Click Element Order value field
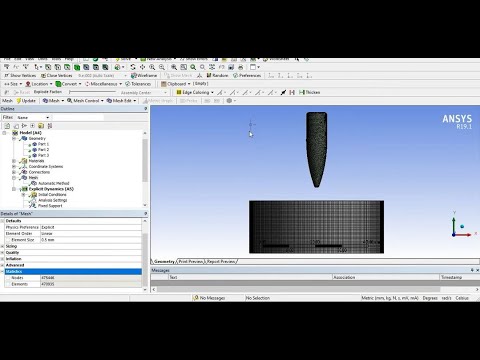 (x=91, y=233)
